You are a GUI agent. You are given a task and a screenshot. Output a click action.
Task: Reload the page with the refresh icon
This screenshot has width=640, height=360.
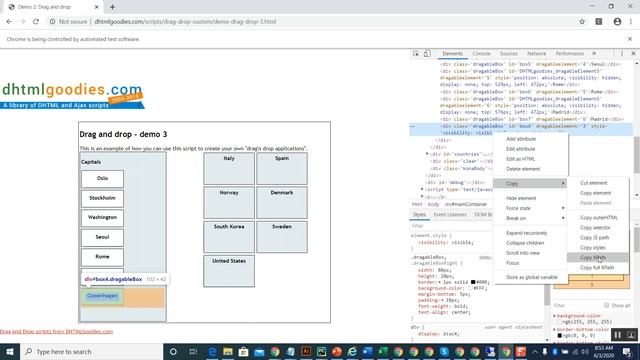coord(36,22)
